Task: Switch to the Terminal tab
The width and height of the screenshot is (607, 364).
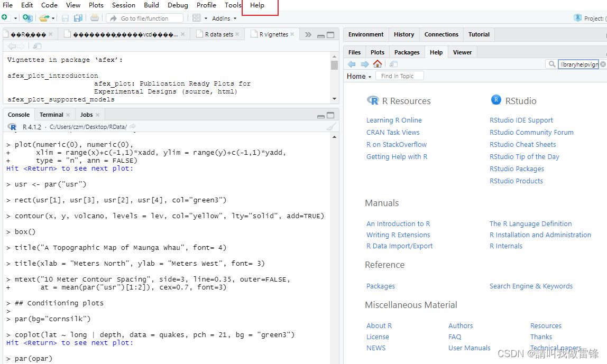Action: [x=51, y=115]
